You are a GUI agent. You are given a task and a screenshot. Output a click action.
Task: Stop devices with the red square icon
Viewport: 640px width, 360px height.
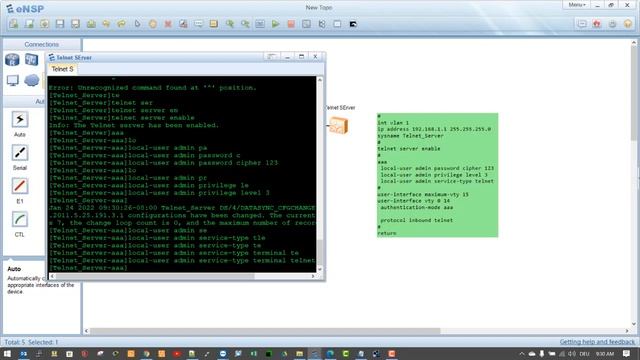(291, 24)
